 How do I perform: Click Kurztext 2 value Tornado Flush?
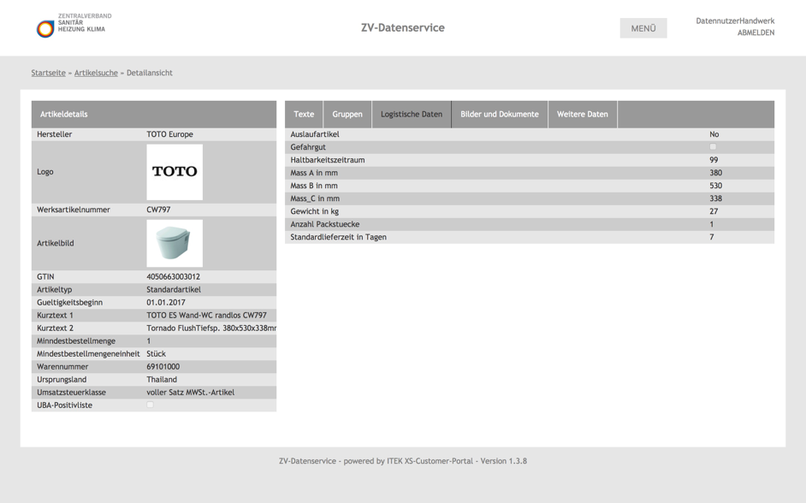click(x=211, y=328)
